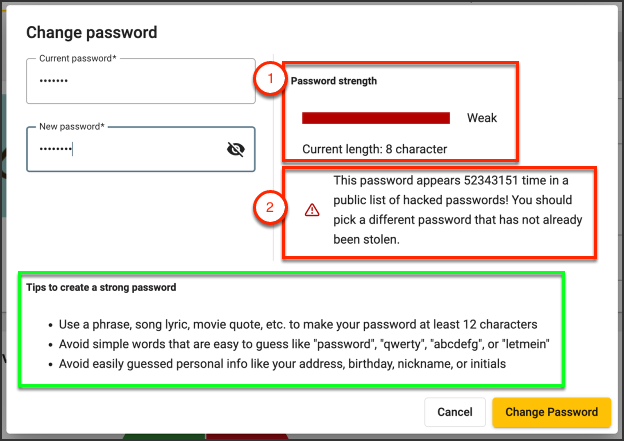Click the red warning triangle icon
The height and width of the screenshot is (441, 624).
pyautogui.click(x=312, y=210)
